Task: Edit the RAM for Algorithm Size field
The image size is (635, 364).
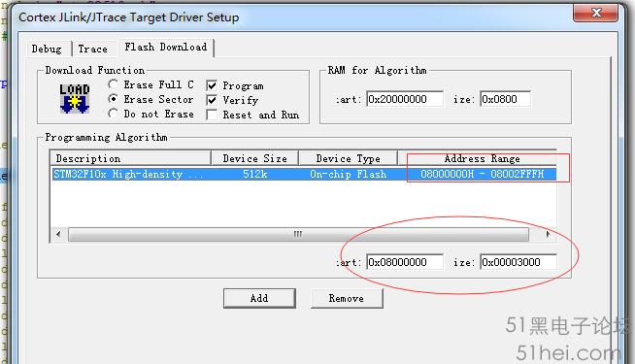Action: click(505, 99)
